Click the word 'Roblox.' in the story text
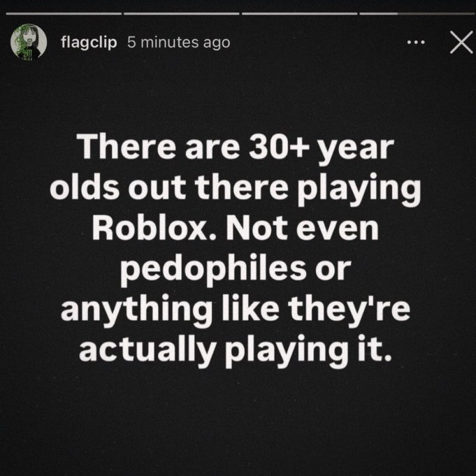476x476 pixels. click(154, 229)
